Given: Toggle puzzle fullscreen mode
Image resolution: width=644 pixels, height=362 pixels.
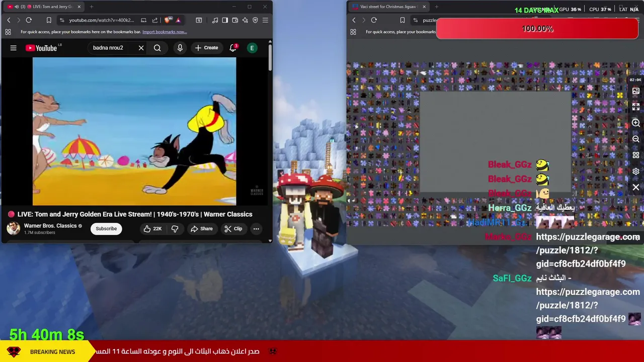Looking at the screenshot, I should pyautogui.click(x=636, y=107).
